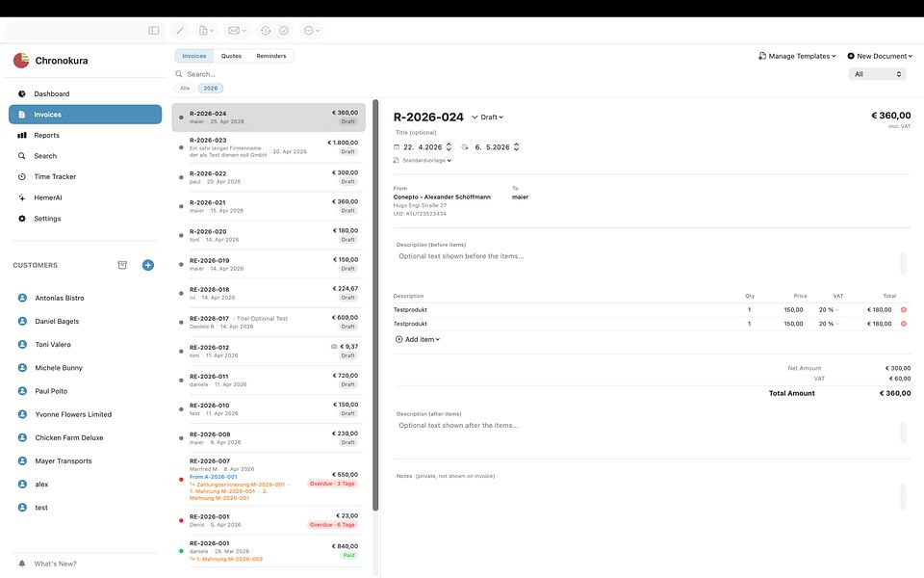Click the invoice search field

(x=271, y=74)
